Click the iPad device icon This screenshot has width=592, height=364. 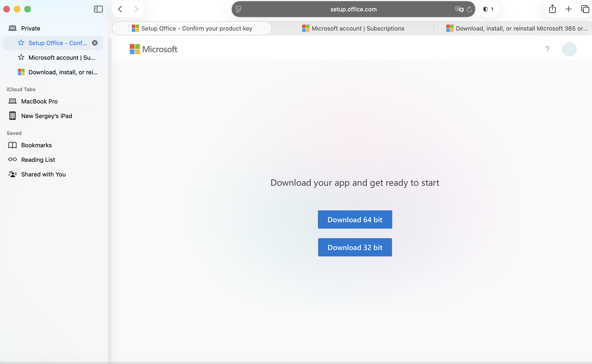point(13,116)
